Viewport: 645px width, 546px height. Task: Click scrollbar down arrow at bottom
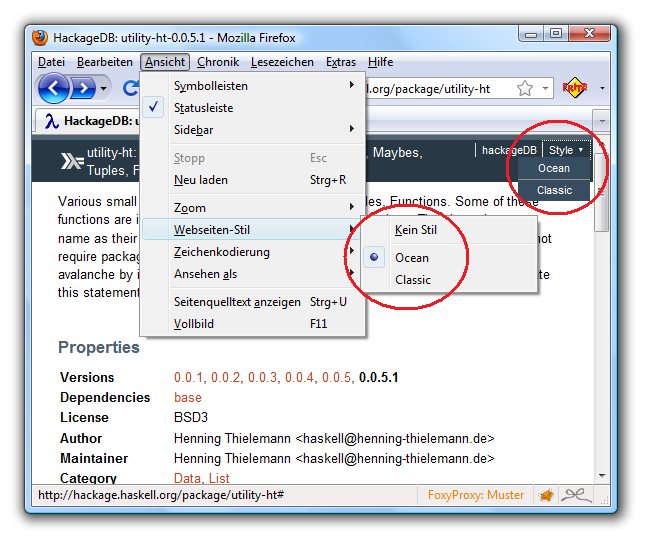click(602, 476)
